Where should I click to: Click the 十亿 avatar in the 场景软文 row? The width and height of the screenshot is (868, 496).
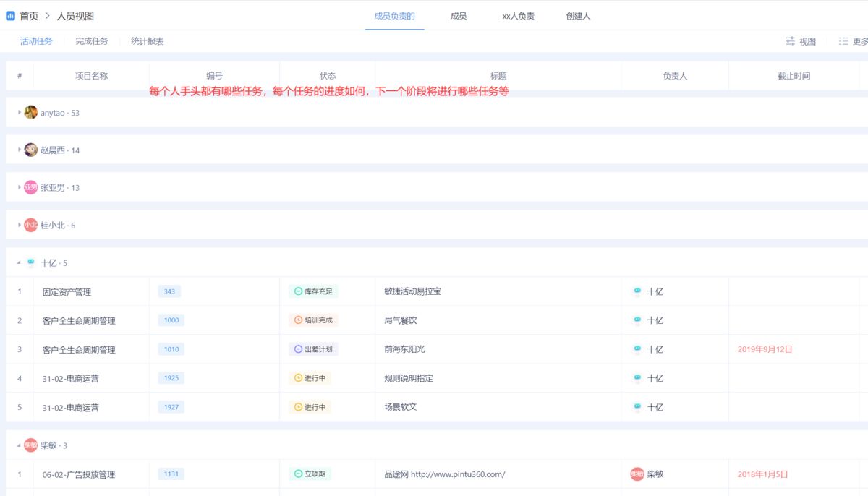[x=637, y=407]
